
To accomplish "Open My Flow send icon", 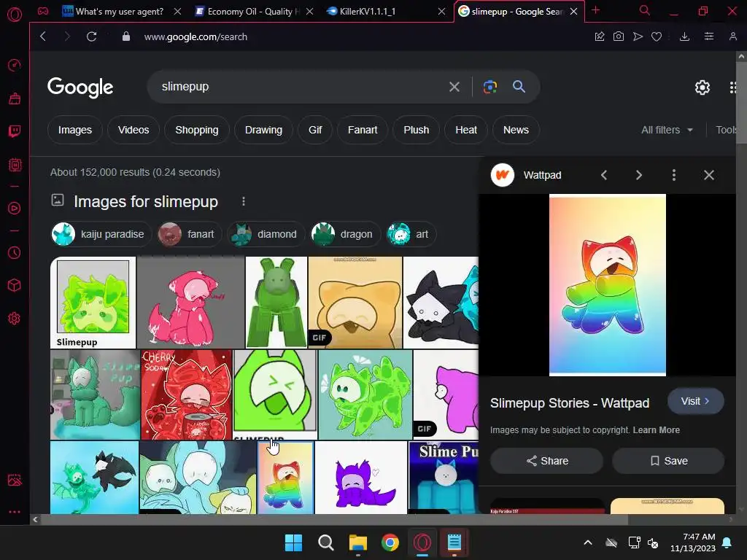I will click(x=638, y=36).
